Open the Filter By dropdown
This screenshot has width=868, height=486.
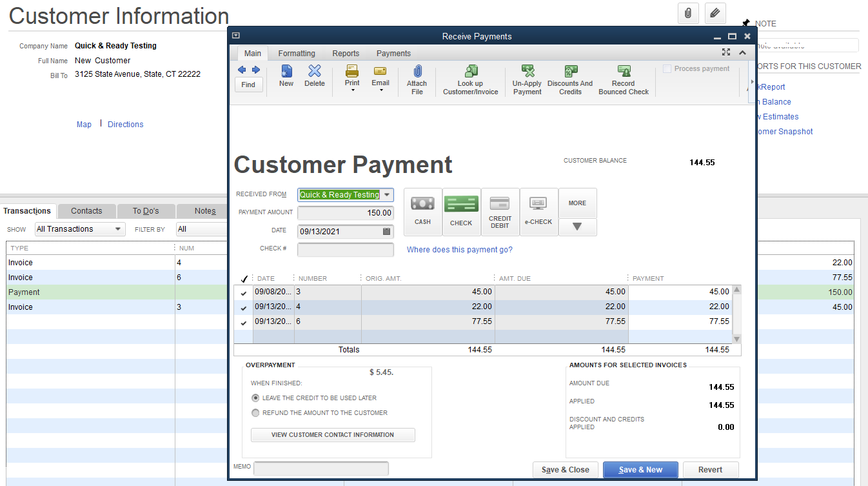tap(200, 229)
